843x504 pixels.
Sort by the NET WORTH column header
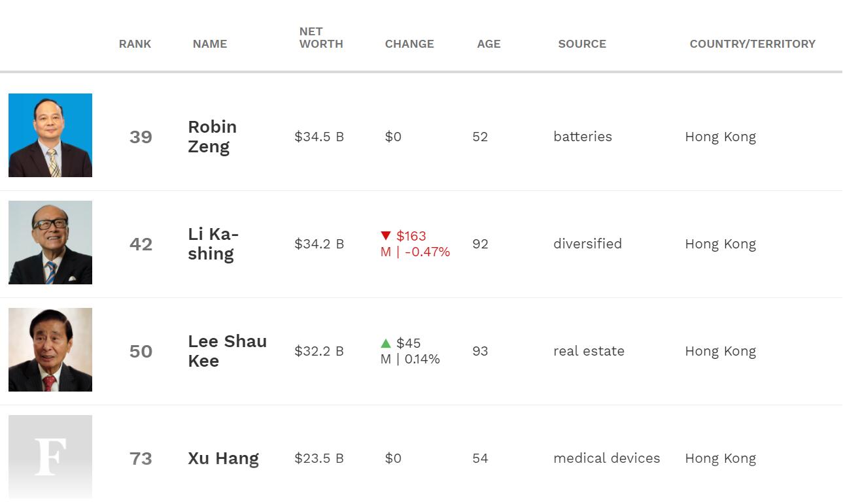click(321, 38)
